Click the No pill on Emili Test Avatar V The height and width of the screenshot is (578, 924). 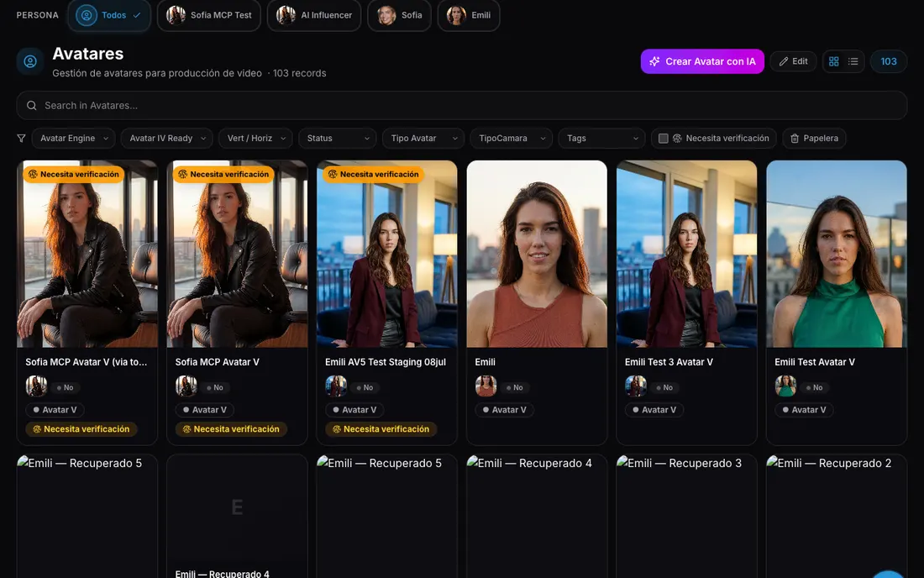coord(815,387)
